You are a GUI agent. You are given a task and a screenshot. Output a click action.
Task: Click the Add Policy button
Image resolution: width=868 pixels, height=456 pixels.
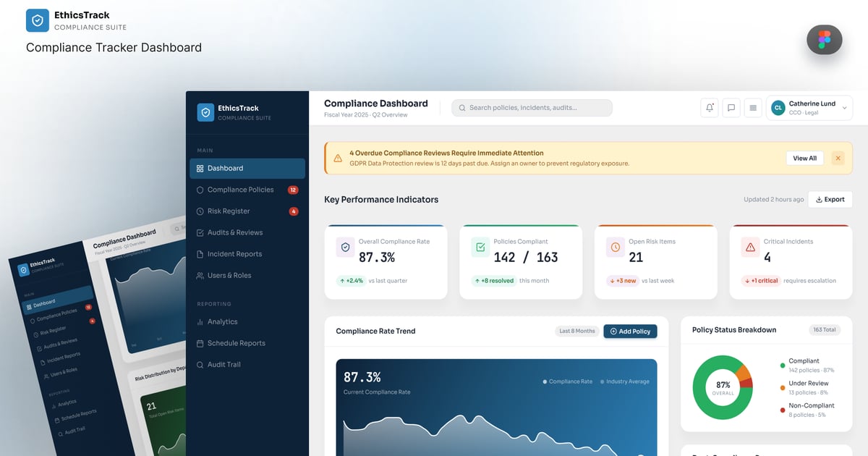point(630,331)
